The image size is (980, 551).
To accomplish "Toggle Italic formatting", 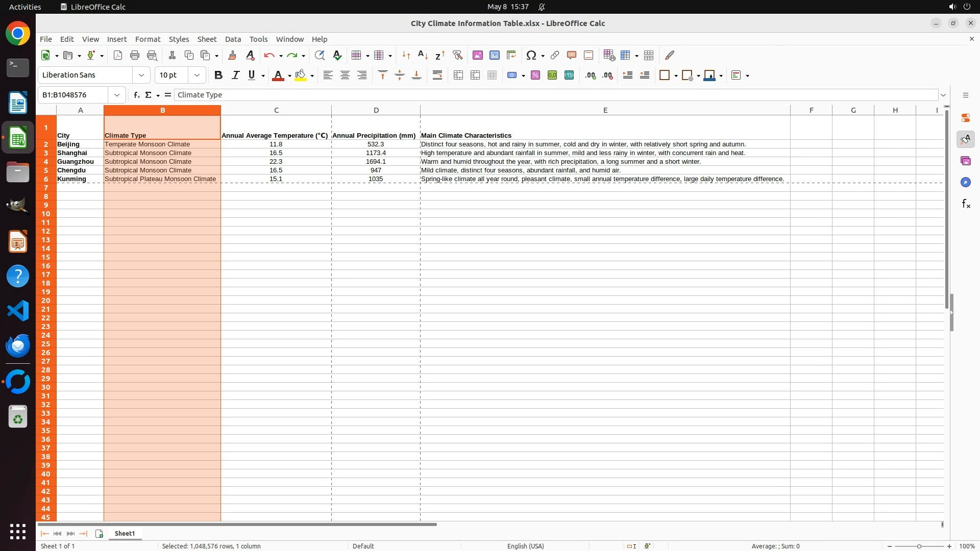I will coord(235,76).
